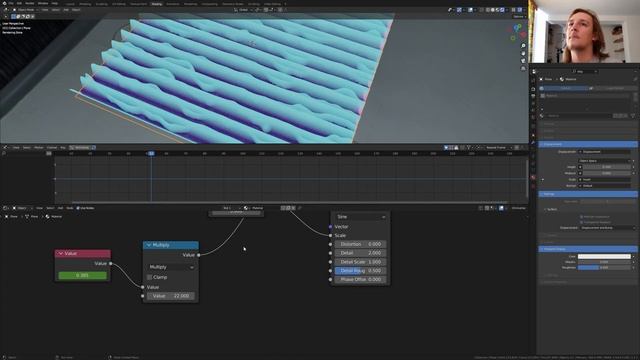This screenshot has height=360, width=640.
Task: Click the Distortion 0.000 field
Action: [360, 244]
